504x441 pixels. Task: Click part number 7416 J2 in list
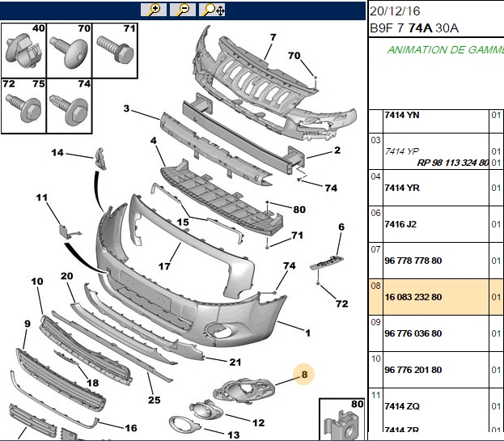(400, 224)
